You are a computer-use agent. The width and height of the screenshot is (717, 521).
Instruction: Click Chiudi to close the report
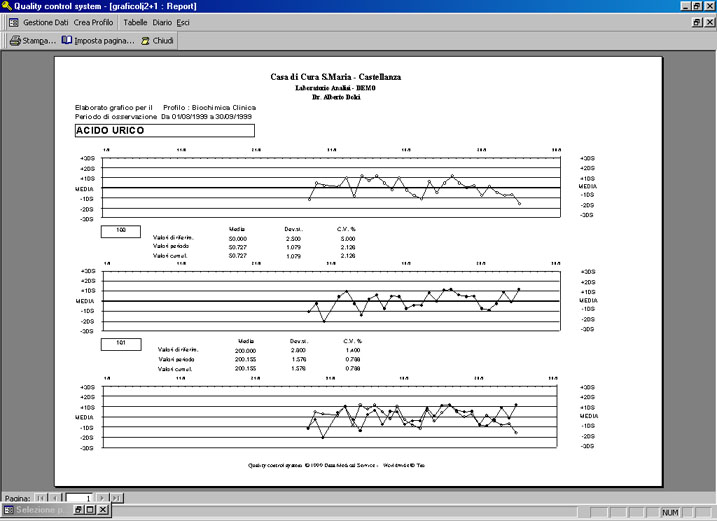pos(157,41)
